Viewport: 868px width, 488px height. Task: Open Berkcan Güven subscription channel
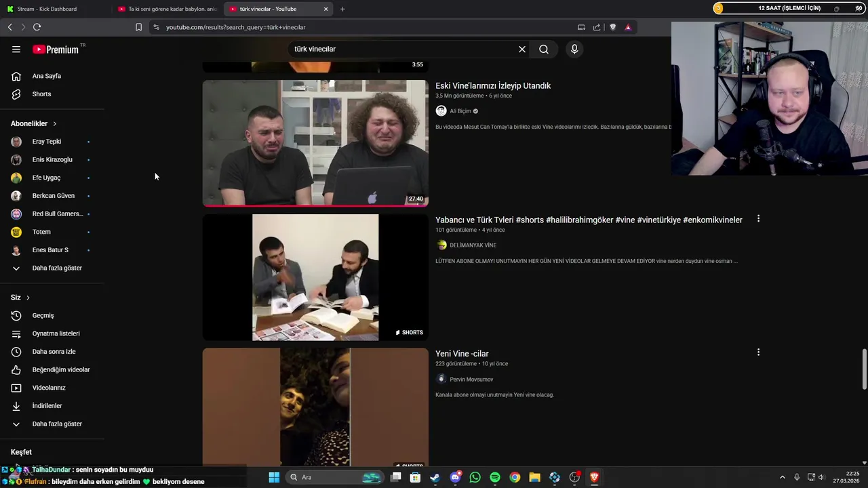click(52, 196)
